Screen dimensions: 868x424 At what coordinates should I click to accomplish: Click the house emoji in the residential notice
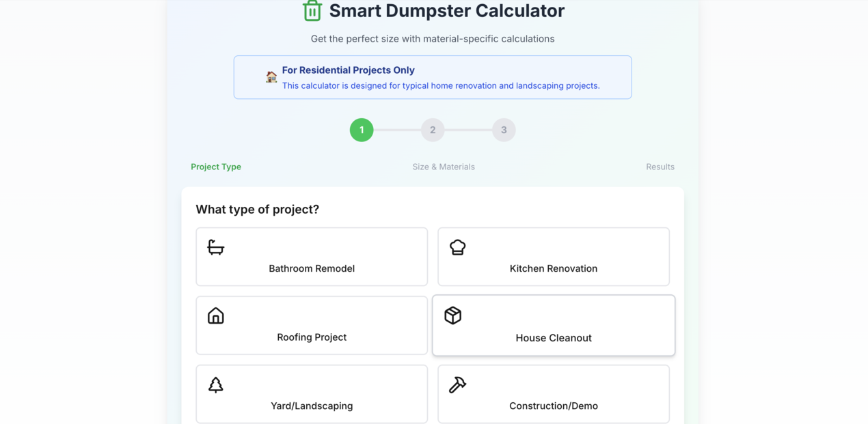coord(271,77)
